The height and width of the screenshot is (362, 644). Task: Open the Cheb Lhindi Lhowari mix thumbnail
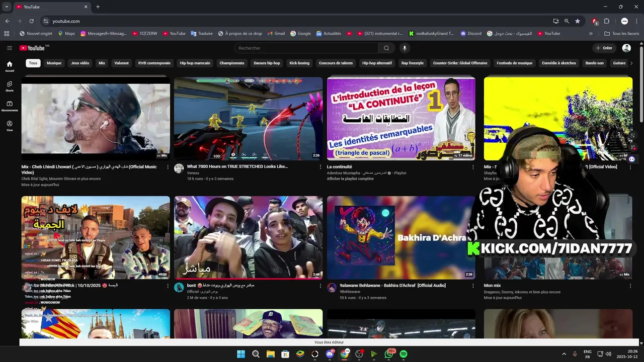pos(96,119)
